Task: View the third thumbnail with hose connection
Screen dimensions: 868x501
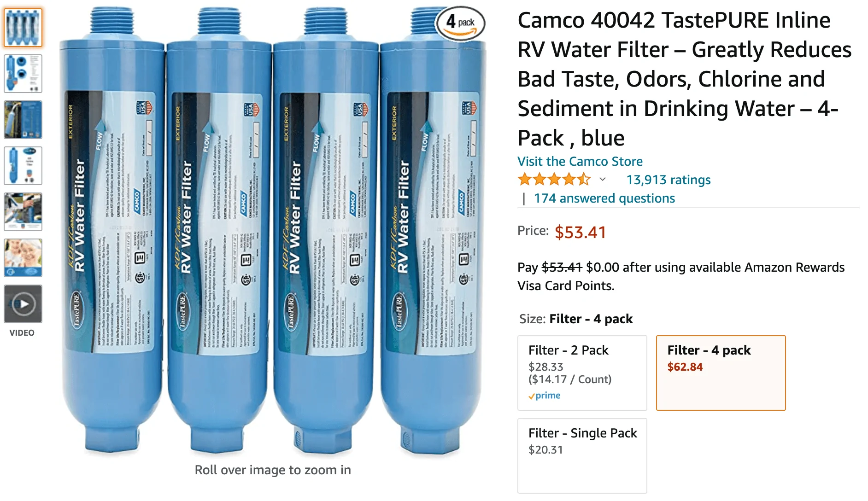Action: pyautogui.click(x=23, y=120)
